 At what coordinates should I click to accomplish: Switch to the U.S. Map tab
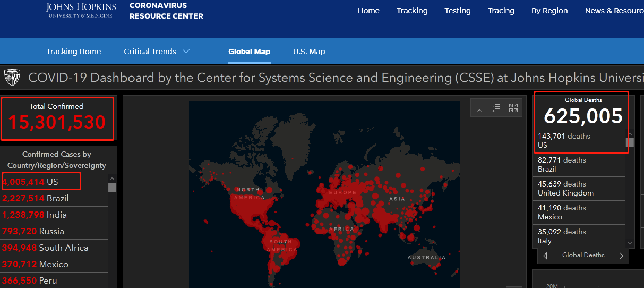[x=309, y=52]
